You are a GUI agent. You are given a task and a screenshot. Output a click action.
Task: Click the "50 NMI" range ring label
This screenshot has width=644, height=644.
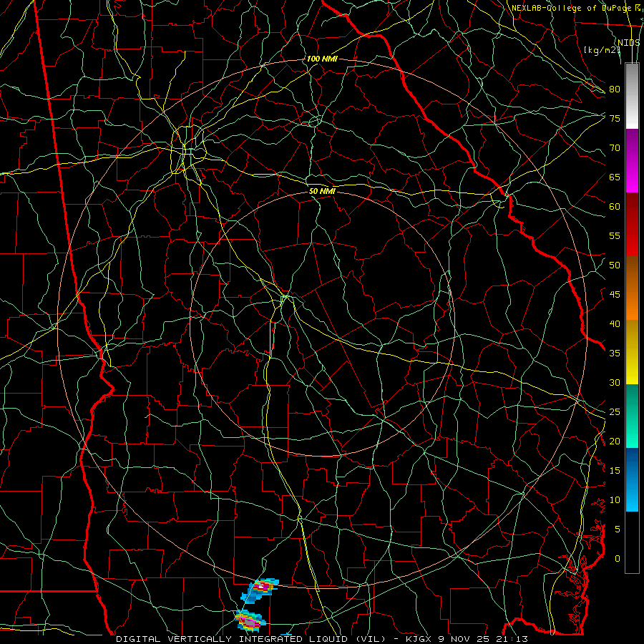[323, 191]
